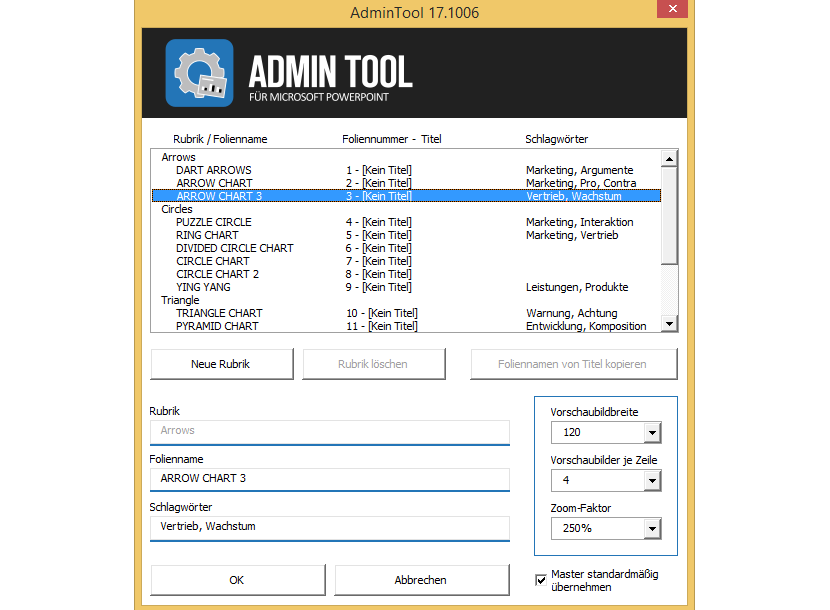Close the AdminTool dialog window

pos(671,12)
